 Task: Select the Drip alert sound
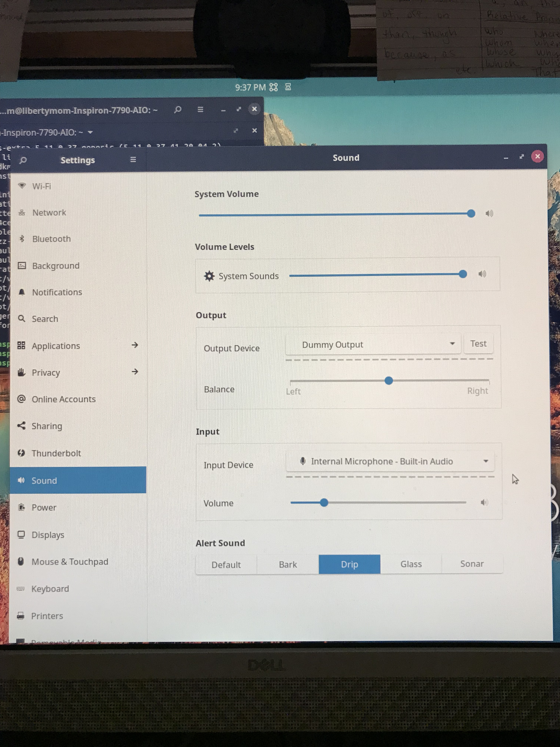pos(349,564)
